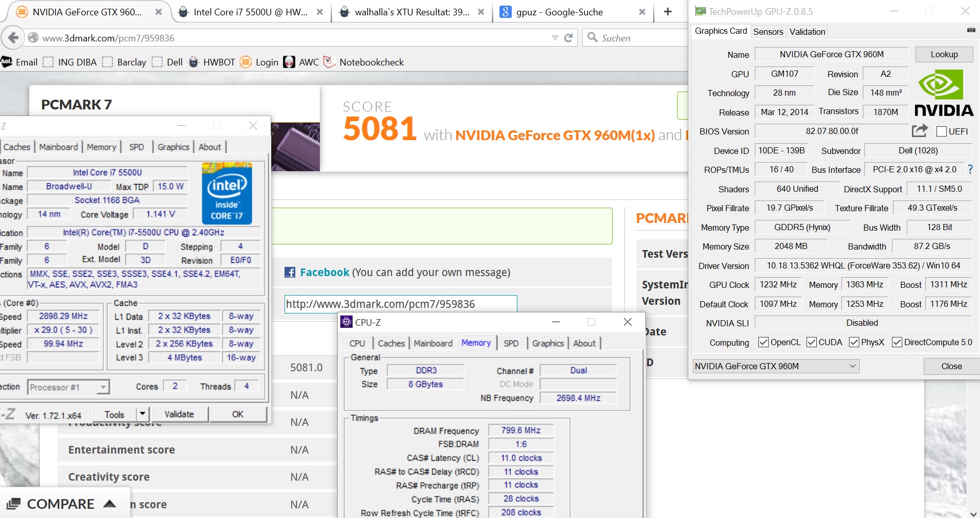Image resolution: width=980 pixels, height=518 pixels.
Task: Open the HWBOT bookmark
Action: point(211,62)
